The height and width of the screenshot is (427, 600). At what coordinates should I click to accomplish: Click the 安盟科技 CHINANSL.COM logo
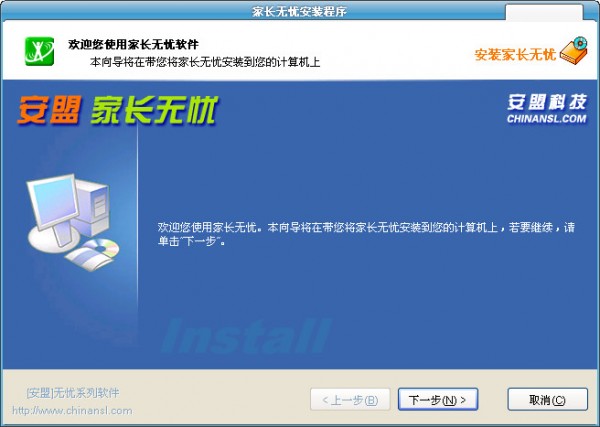tap(546, 109)
